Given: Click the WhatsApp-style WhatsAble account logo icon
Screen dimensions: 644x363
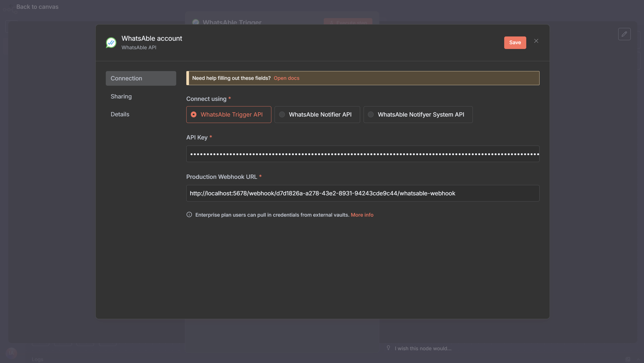Looking at the screenshot, I should 111,43.
